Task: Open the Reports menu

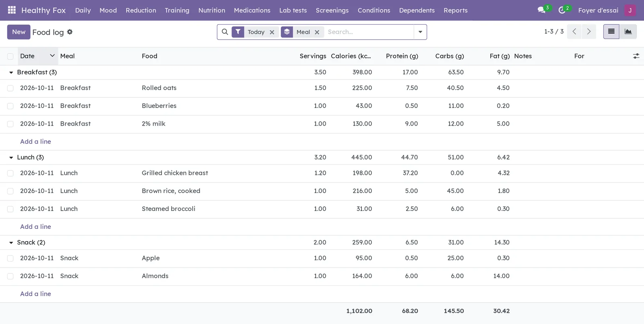Action: [456, 10]
